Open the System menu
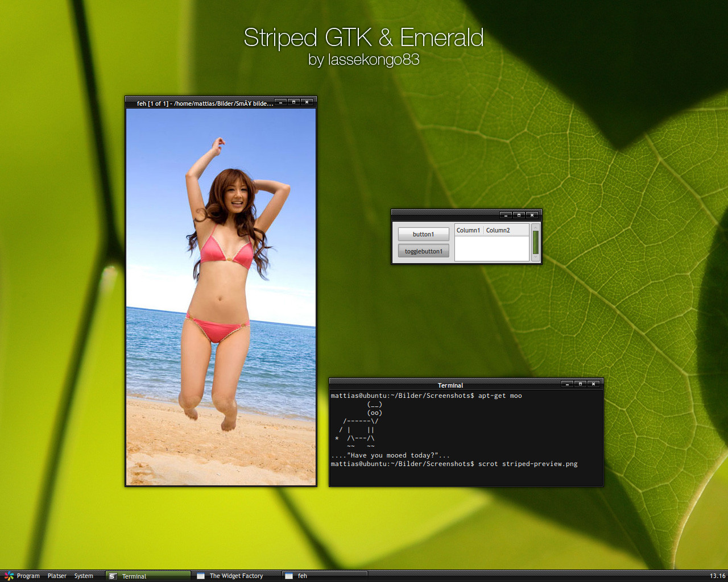This screenshot has height=582, width=728. (84, 576)
